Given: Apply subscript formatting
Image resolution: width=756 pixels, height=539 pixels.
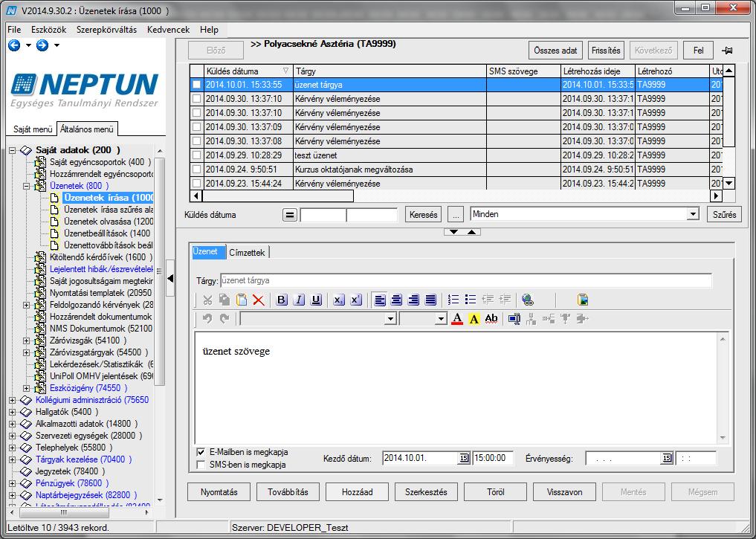Looking at the screenshot, I should coord(338,300).
